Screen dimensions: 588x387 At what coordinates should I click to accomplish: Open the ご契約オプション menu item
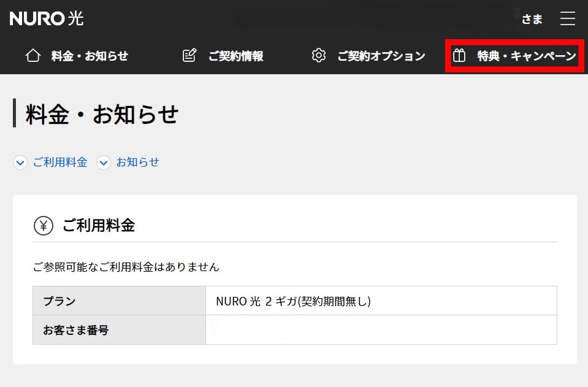tap(381, 56)
